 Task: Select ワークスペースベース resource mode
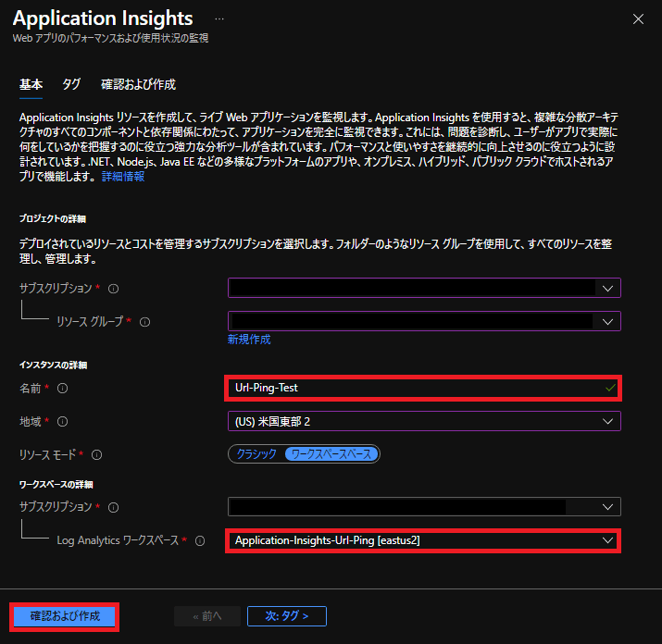tap(331, 454)
